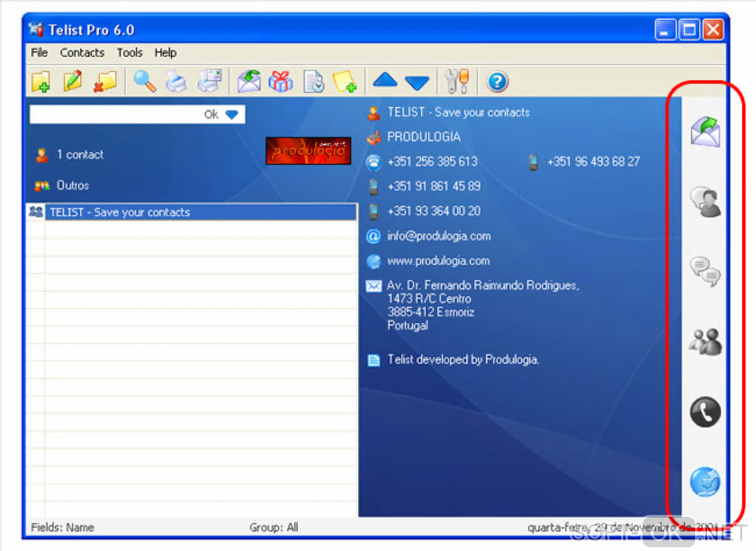Screen dimensions: 756x551
Task: Move to next contact with down arrow
Action: 417,83
